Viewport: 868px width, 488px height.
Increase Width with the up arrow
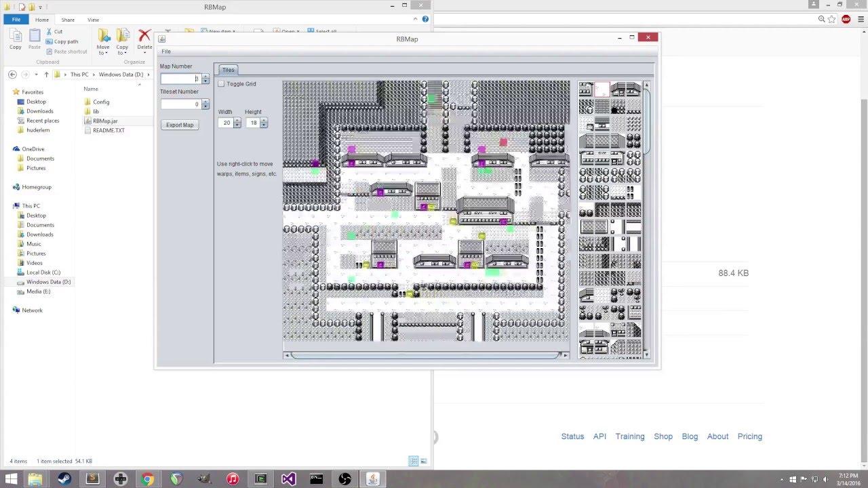pos(237,121)
